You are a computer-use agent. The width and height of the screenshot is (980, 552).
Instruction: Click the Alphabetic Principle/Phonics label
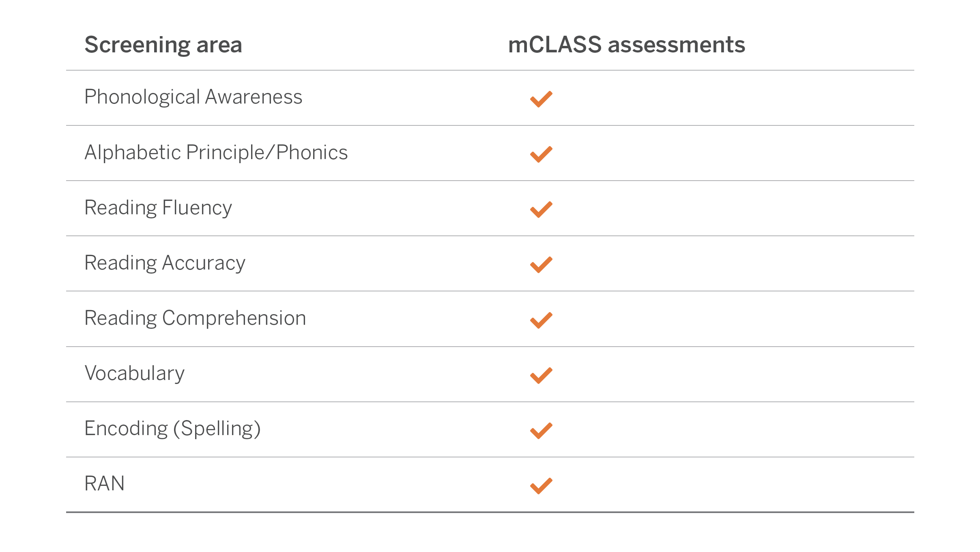(x=216, y=153)
